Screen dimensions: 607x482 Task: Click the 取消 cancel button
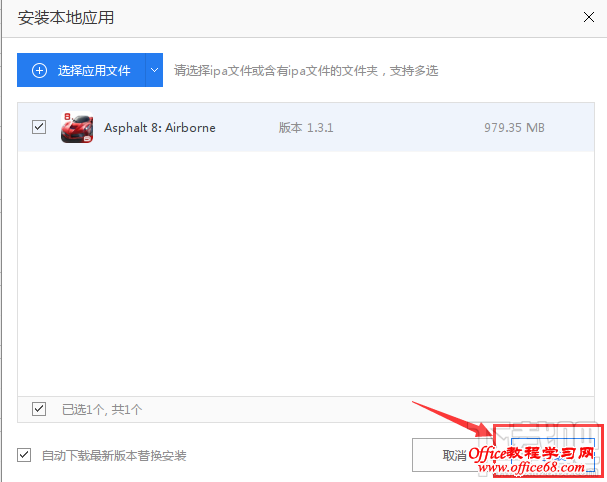(454, 455)
